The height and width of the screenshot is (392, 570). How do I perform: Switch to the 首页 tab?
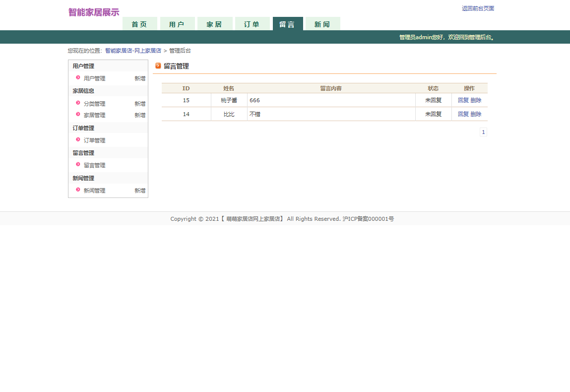139,23
